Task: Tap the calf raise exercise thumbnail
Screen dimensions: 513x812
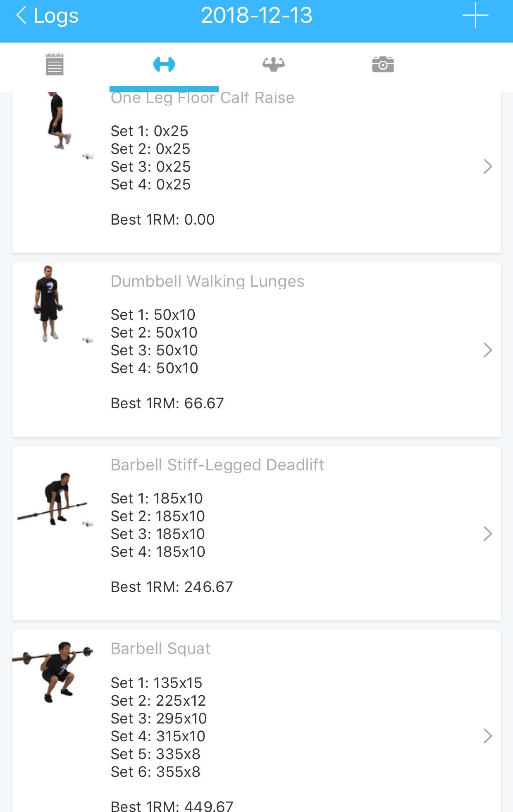Action: point(58,121)
